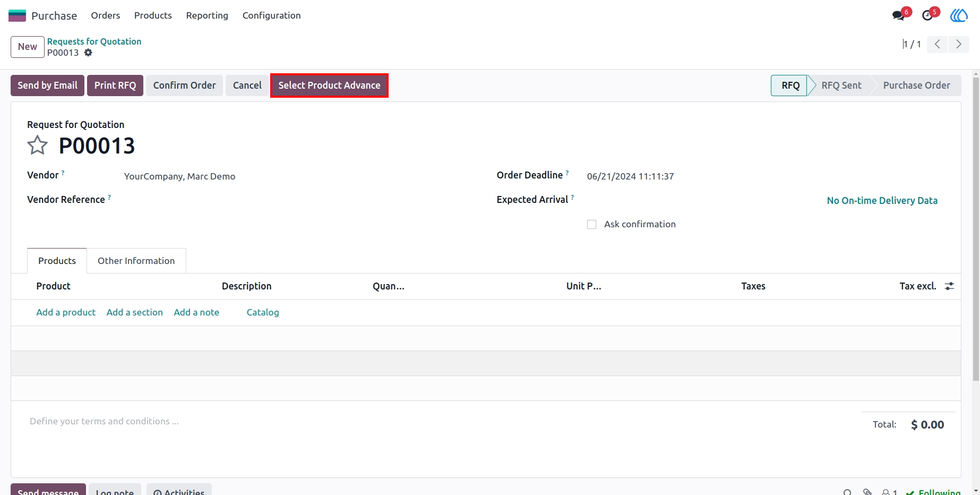The height and width of the screenshot is (495, 980).
Task: Click the Confirm Order button
Action: coord(184,86)
